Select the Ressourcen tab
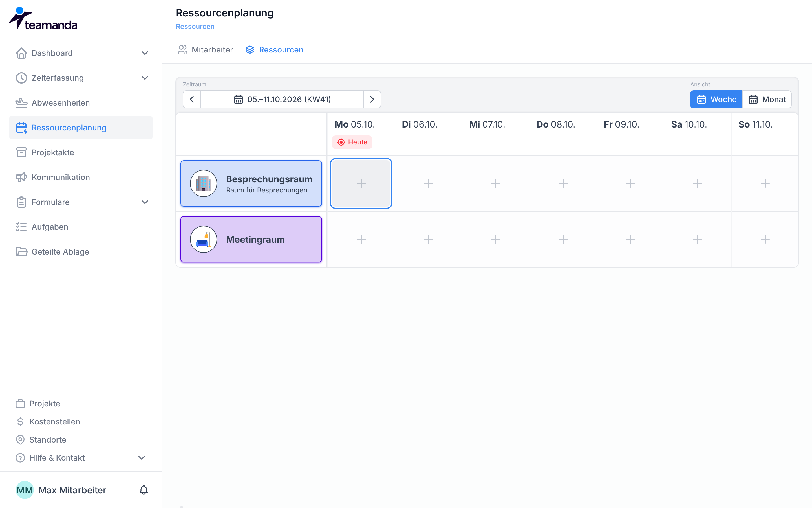Screen dimensions: 812x508 click(274, 50)
